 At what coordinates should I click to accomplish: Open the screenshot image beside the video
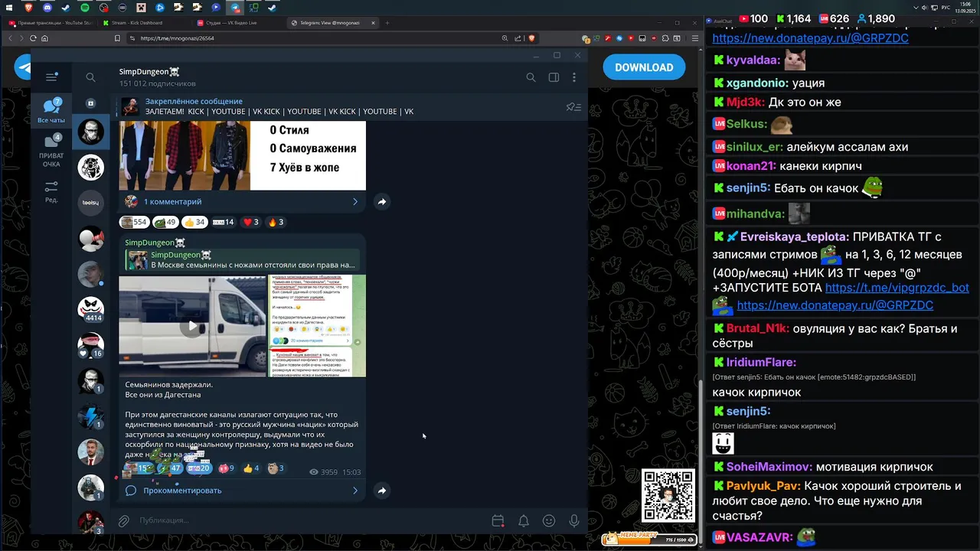pos(316,326)
